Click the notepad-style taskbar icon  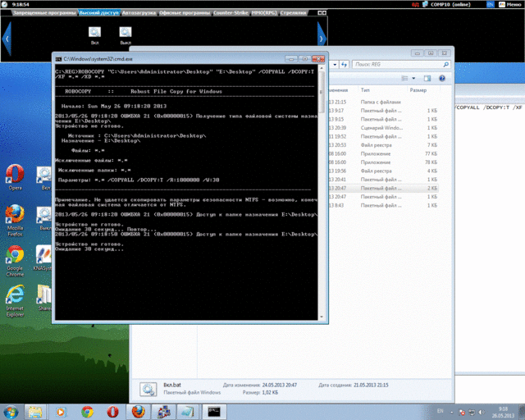point(188,412)
